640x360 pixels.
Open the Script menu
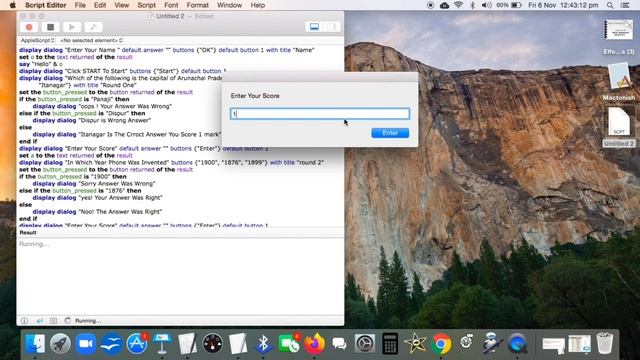pos(147,5)
